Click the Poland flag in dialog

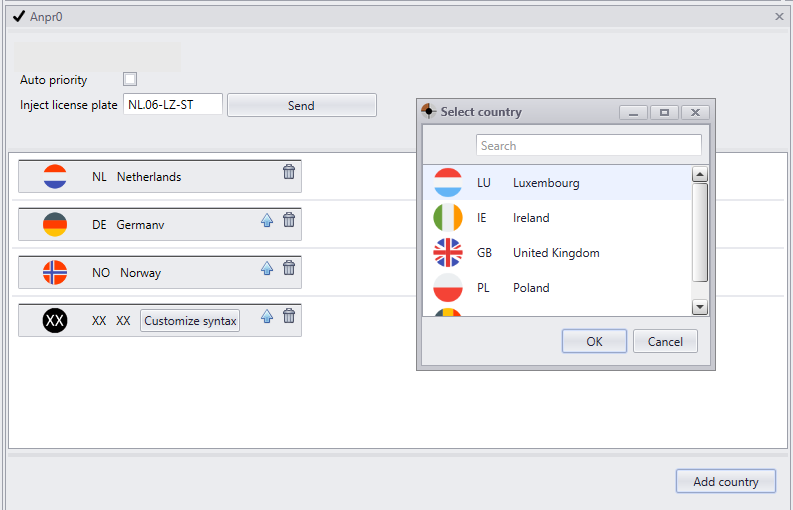tap(448, 287)
